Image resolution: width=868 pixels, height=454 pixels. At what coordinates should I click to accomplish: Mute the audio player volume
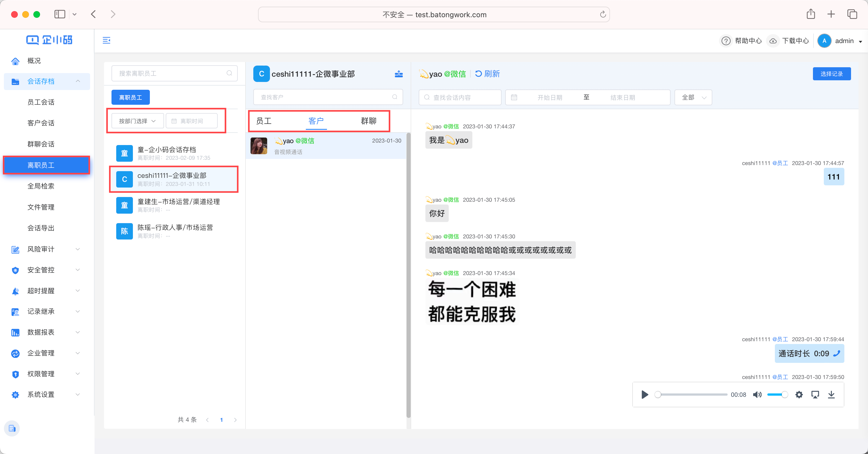757,394
